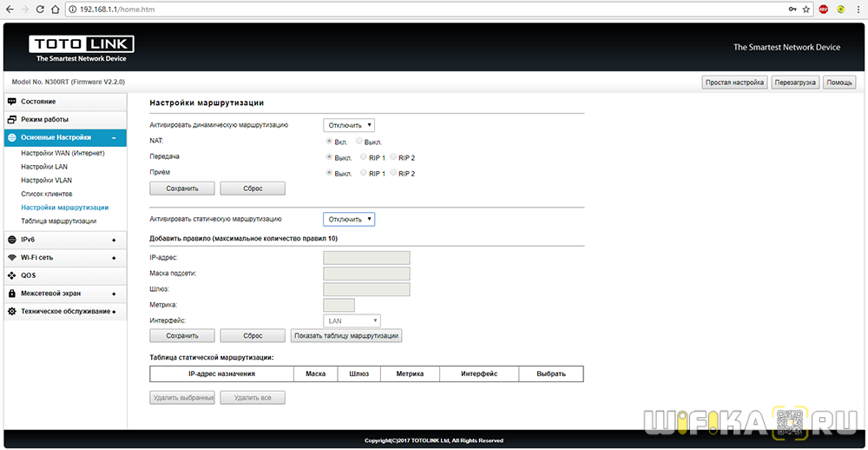
Task: Open the AdBlock extension icon
Action: pos(823,9)
